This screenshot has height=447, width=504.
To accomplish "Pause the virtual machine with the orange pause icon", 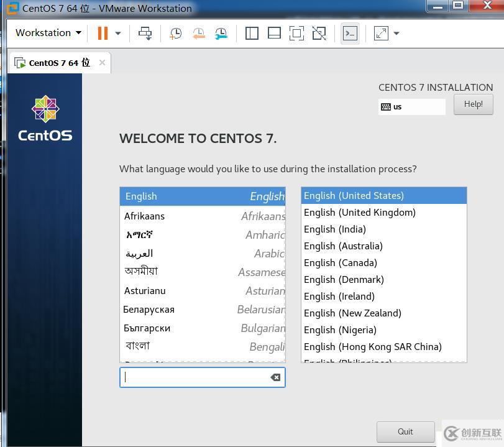I will pos(103,33).
